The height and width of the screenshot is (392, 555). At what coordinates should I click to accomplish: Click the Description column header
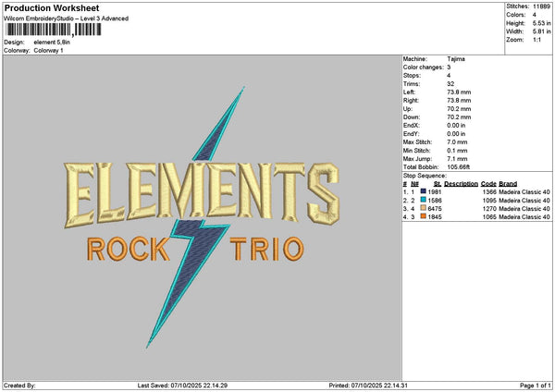click(x=460, y=183)
